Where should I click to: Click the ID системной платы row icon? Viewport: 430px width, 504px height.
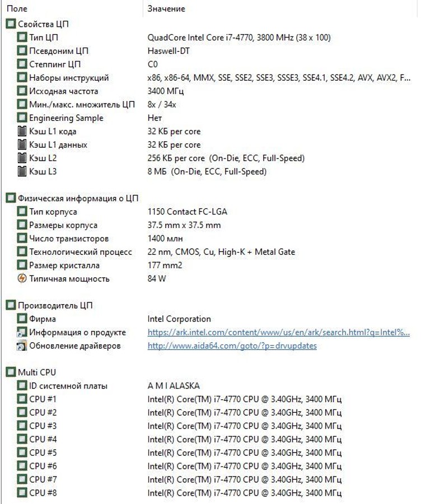22,386
